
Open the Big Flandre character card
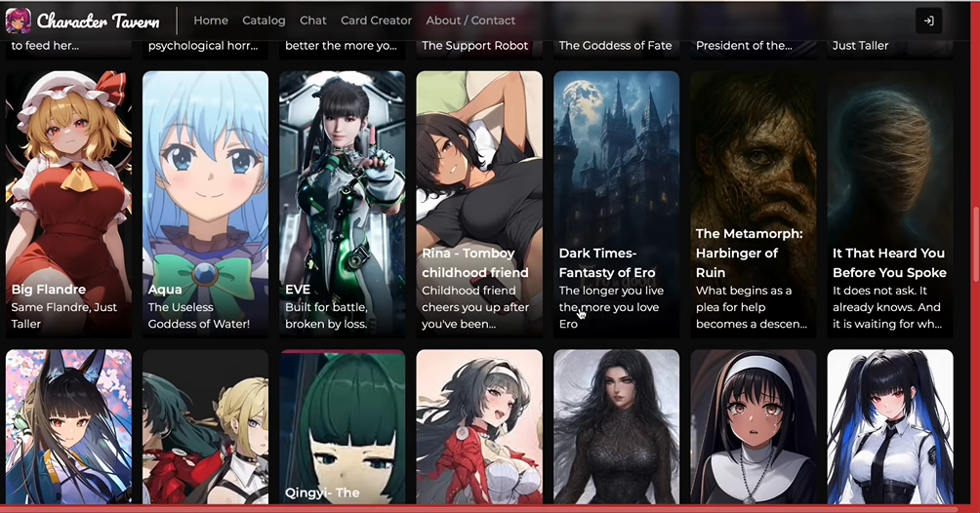68,205
